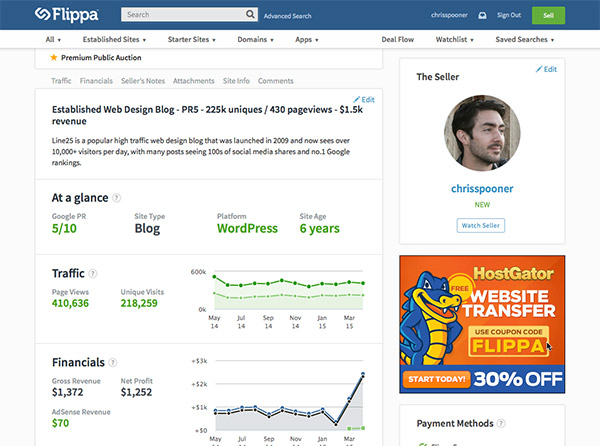Click the seller's profile photo
Viewport: 600px width, 446px height.
[482, 133]
